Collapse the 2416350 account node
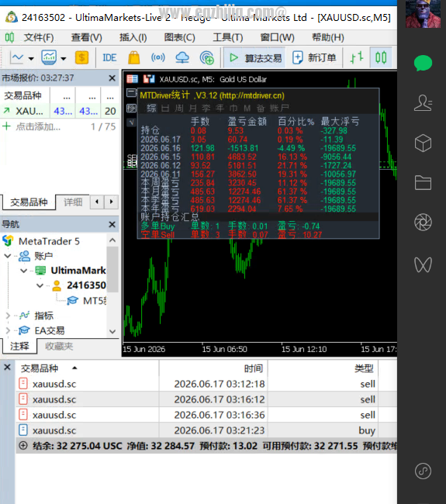 (40, 285)
